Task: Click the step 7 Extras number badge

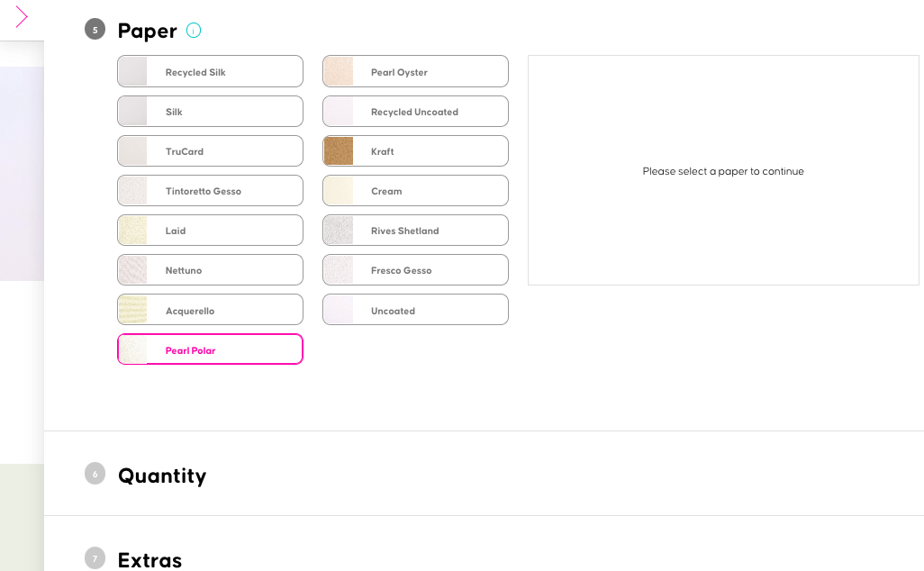Action: pos(95,558)
